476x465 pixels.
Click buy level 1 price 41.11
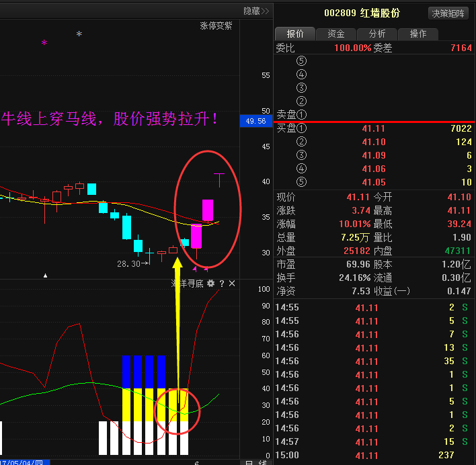coord(373,128)
